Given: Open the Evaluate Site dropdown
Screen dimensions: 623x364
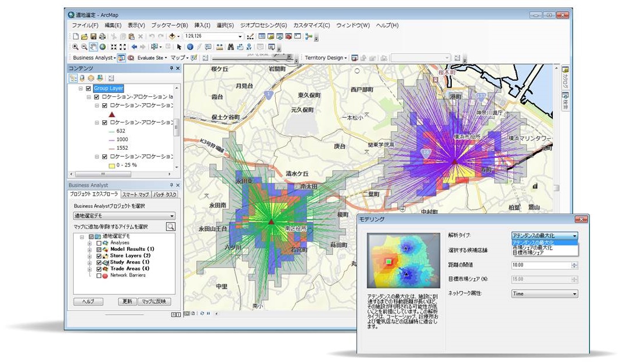Looking at the screenshot, I should point(152,57).
